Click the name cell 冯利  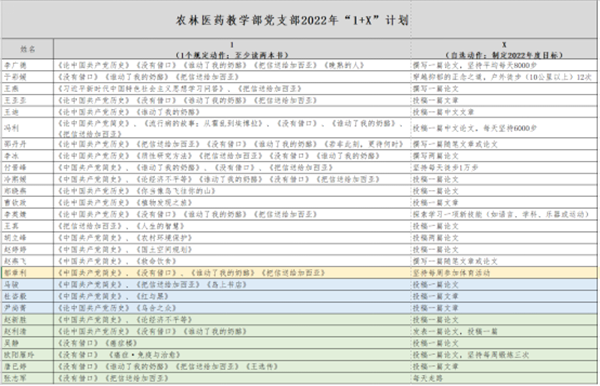[28, 128]
